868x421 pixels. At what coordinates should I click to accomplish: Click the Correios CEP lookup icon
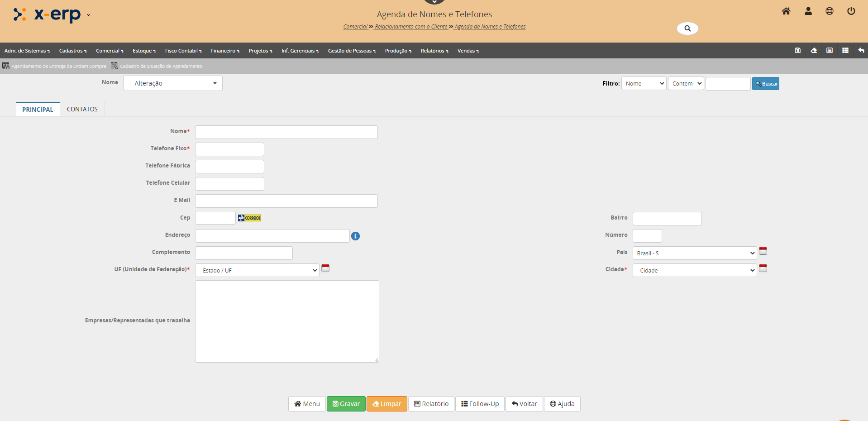[249, 218]
